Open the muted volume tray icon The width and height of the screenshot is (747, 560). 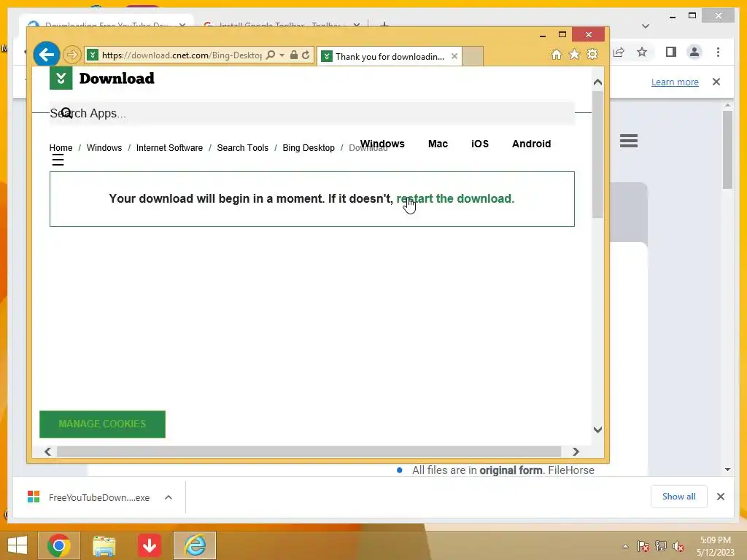click(678, 546)
